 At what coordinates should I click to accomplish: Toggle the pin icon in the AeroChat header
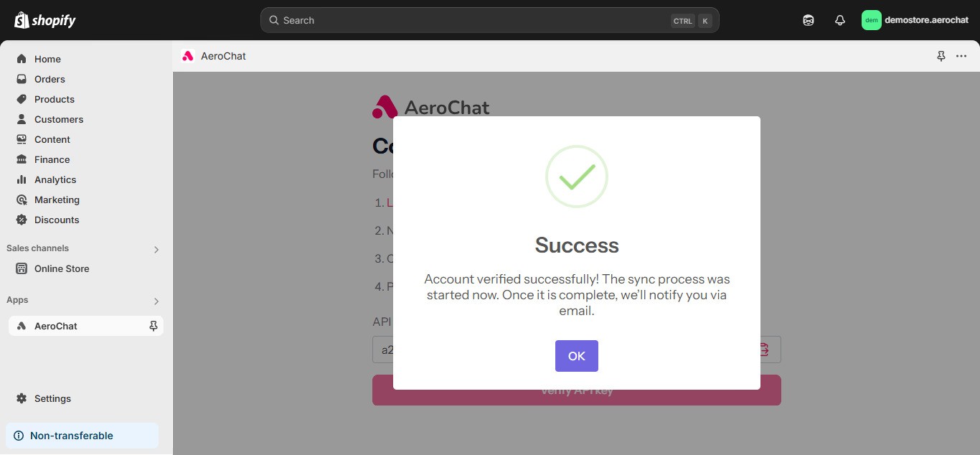click(941, 55)
